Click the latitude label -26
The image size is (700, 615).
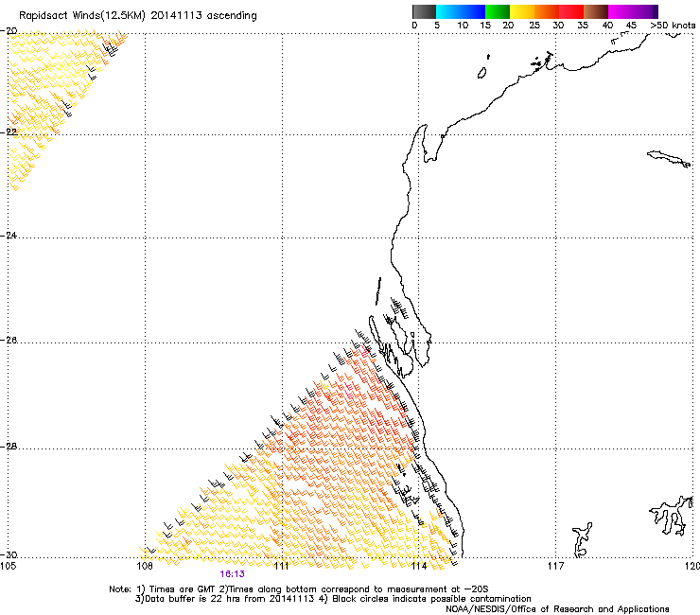pyautogui.click(x=9, y=341)
